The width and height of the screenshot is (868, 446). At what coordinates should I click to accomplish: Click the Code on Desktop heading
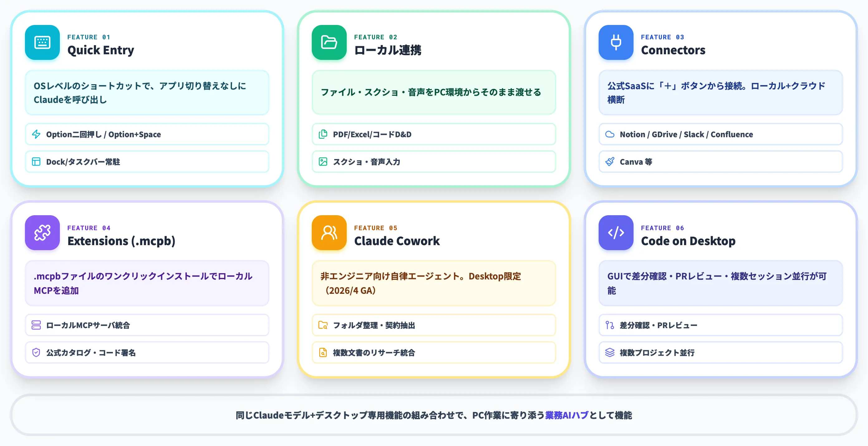point(688,241)
